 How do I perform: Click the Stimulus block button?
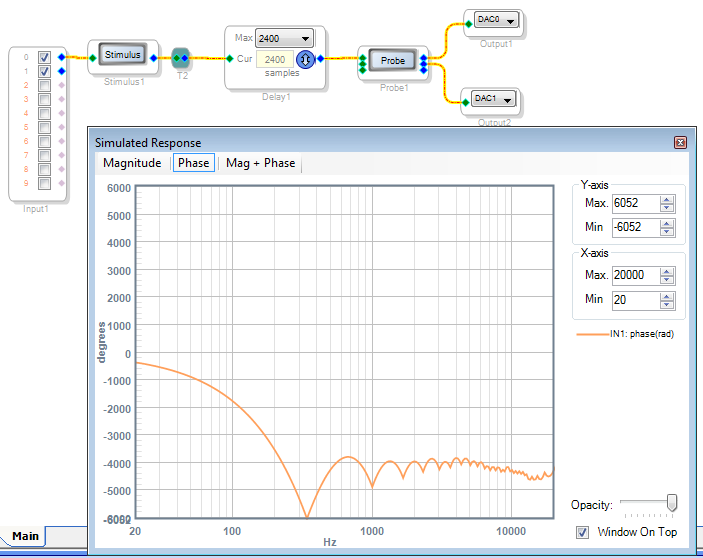[124, 54]
